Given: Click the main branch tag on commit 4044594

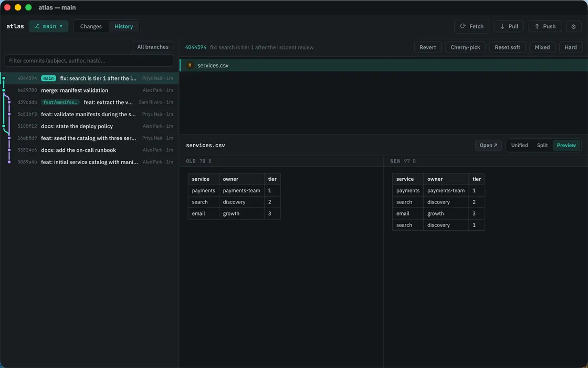Looking at the screenshot, I should click(x=48, y=78).
